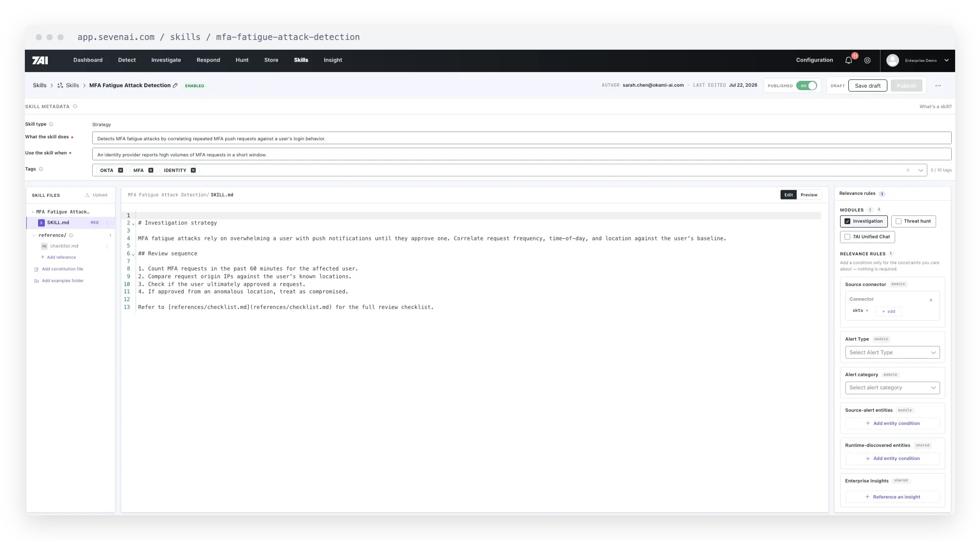Fold the Investigation strategy heading at line 2
The width and height of the screenshot is (980, 540).
(x=133, y=224)
